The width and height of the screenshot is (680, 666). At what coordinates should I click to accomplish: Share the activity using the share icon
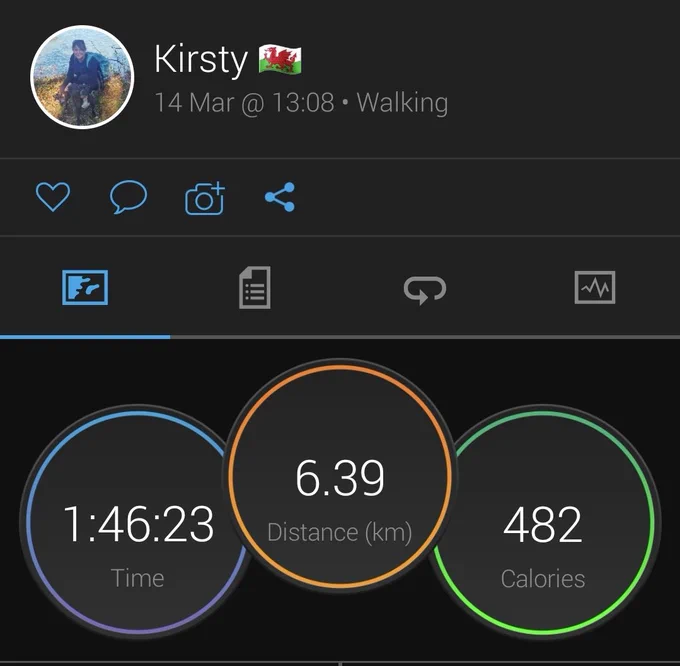[x=280, y=197]
